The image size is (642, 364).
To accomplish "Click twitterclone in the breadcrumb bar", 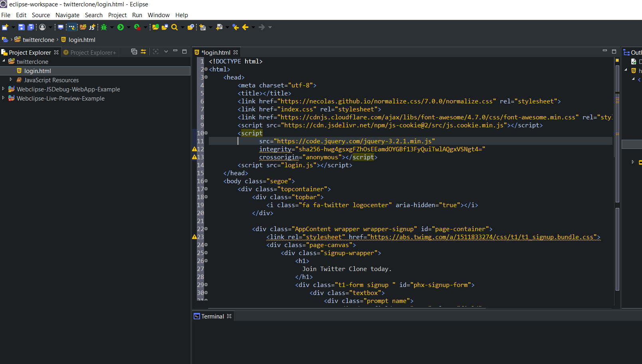I will 38,40.
